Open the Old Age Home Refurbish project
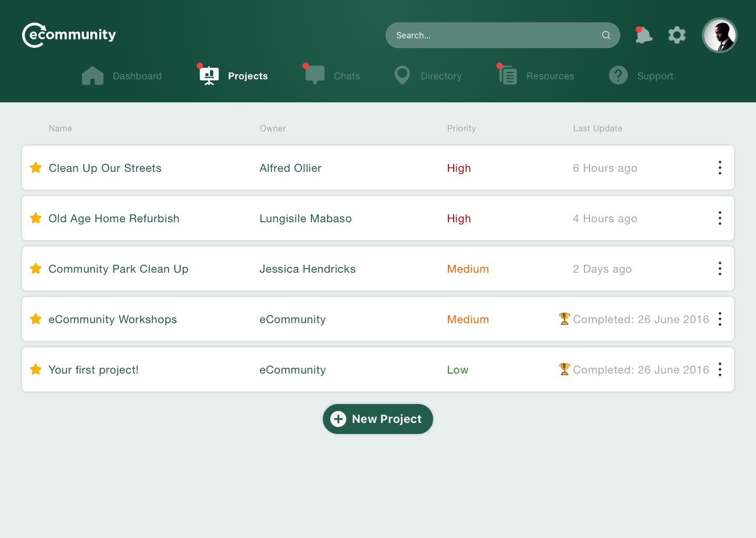Image resolution: width=756 pixels, height=538 pixels. [114, 219]
